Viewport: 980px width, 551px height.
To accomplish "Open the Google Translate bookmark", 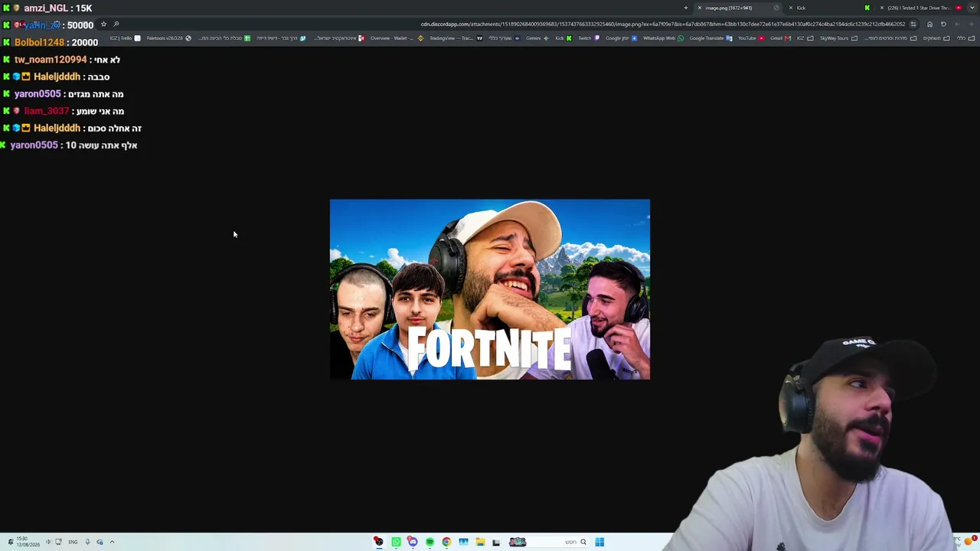I will pyautogui.click(x=710, y=38).
